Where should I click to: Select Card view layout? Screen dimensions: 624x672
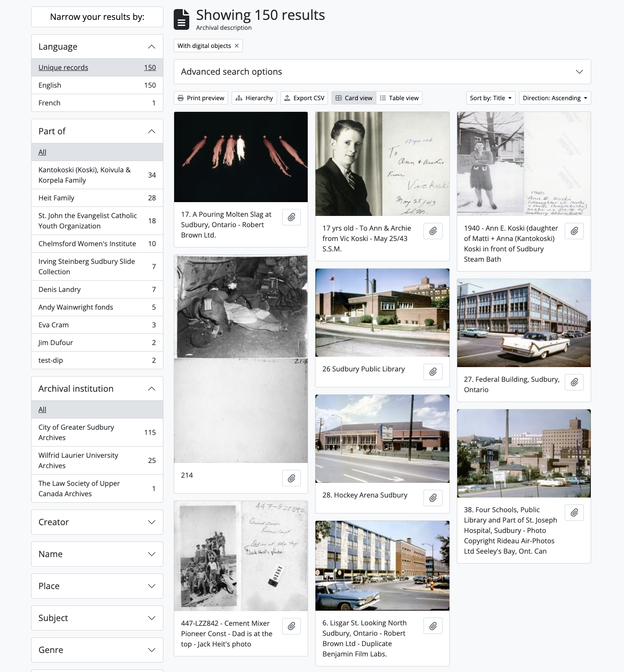click(x=354, y=98)
